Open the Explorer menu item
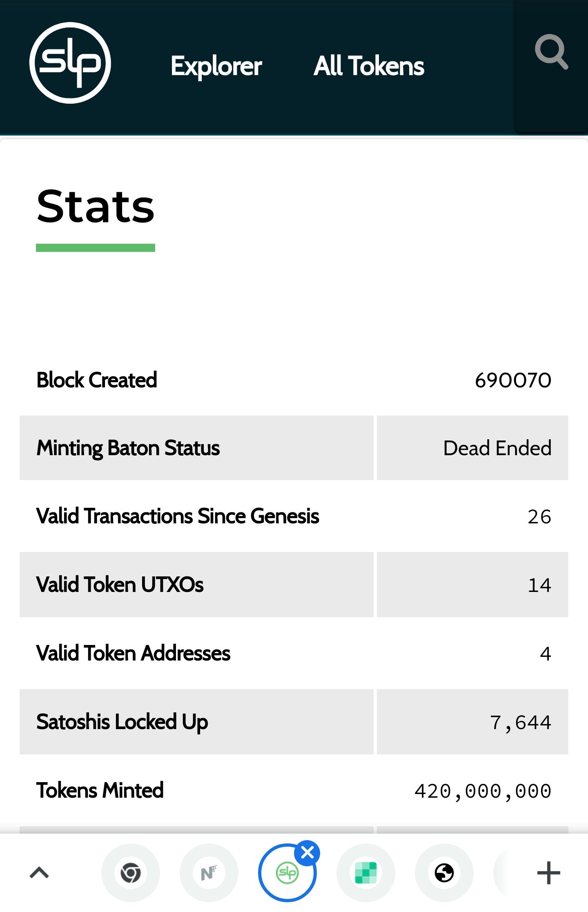588x912 pixels. click(x=216, y=66)
